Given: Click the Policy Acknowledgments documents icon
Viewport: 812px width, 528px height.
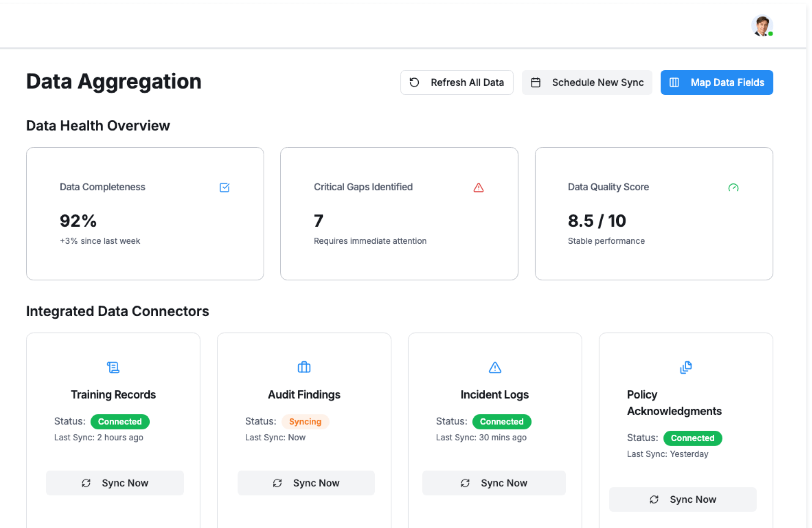Looking at the screenshot, I should pyautogui.click(x=686, y=367).
